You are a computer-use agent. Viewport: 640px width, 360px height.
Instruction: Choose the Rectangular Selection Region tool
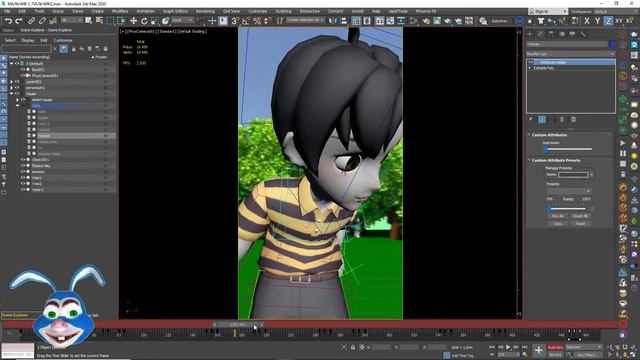tap(111, 20)
